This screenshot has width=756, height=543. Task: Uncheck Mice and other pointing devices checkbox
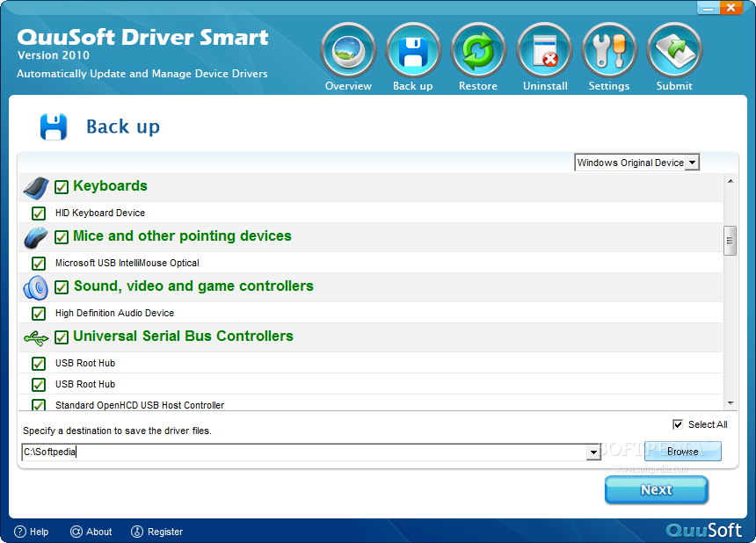pyautogui.click(x=62, y=237)
